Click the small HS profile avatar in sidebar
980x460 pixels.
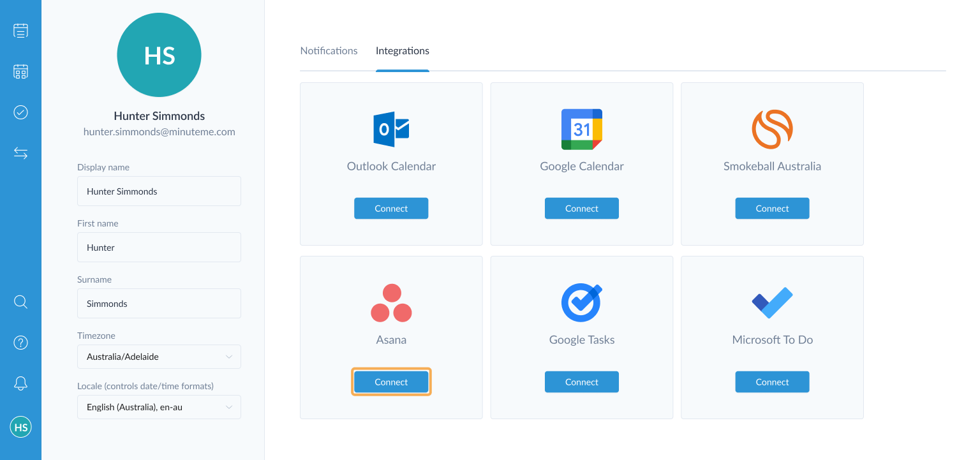tap(20, 427)
